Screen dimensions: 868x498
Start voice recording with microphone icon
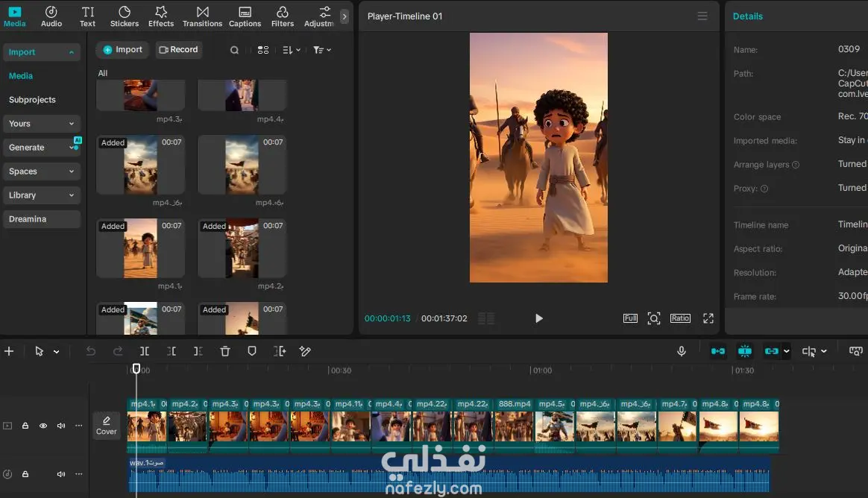[682, 351]
